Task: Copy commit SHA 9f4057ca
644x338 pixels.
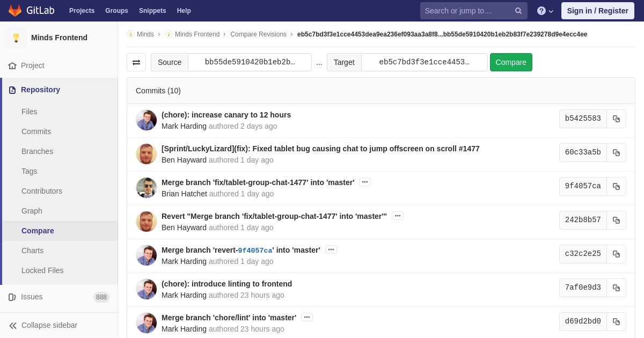Action: [x=617, y=187]
